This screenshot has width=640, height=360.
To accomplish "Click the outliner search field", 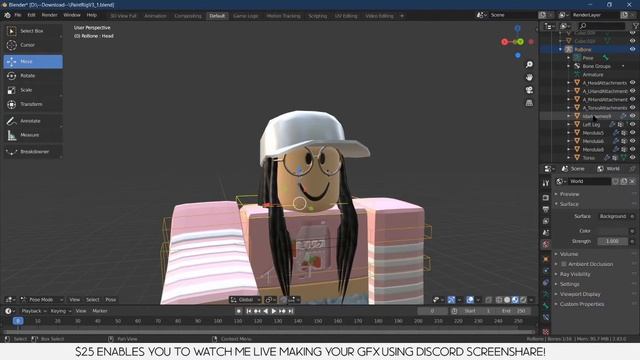I will click(x=601, y=26).
